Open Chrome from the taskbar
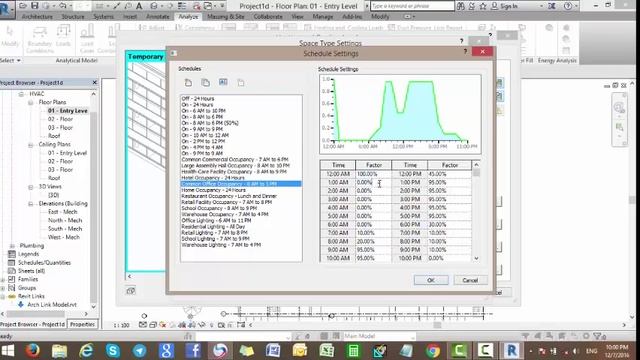 (x=433, y=351)
